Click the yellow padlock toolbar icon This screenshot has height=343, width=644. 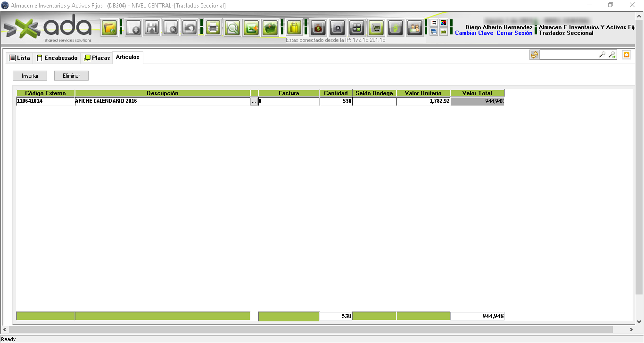click(x=294, y=28)
